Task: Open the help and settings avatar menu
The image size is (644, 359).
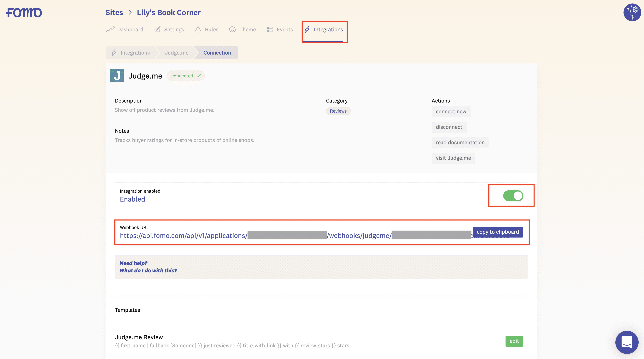Action: pyautogui.click(x=632, y=13)
